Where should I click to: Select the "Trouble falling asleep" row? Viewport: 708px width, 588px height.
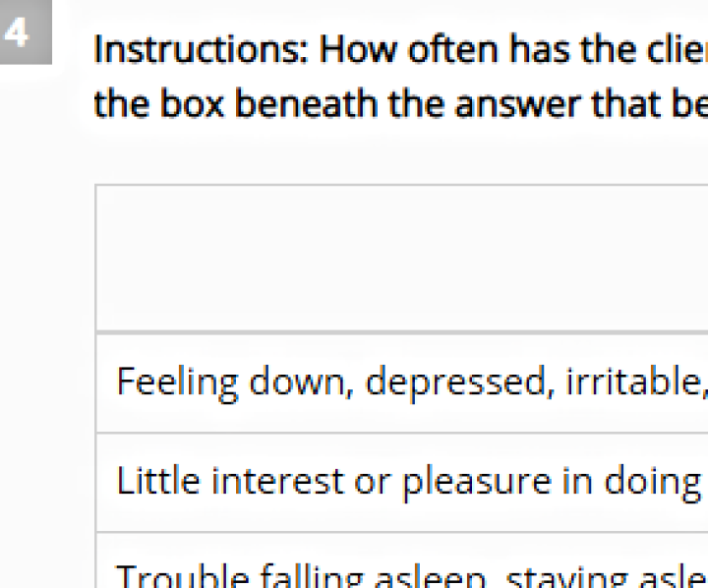402,570
